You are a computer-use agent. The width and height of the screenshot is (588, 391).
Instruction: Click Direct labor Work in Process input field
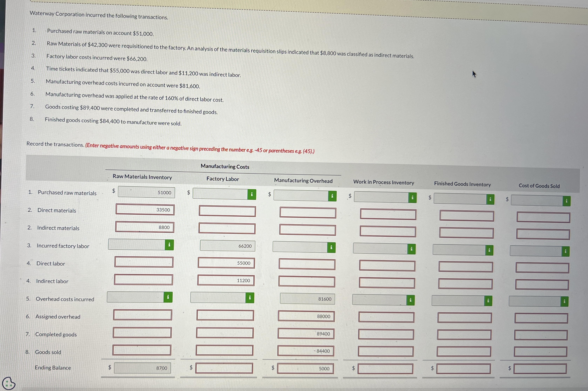387,266
